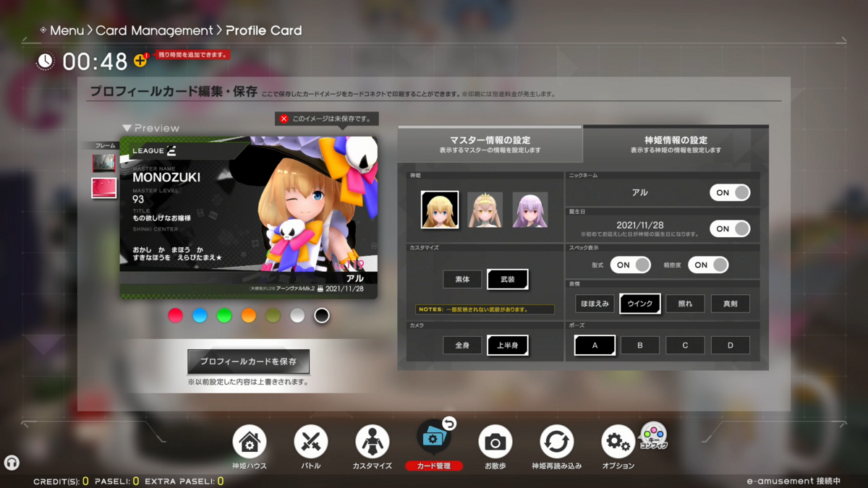This screenshot has height=488, width=868.
Task: Switch to 神姫情報の設定 tab
Action: click(x=676, y=145)
